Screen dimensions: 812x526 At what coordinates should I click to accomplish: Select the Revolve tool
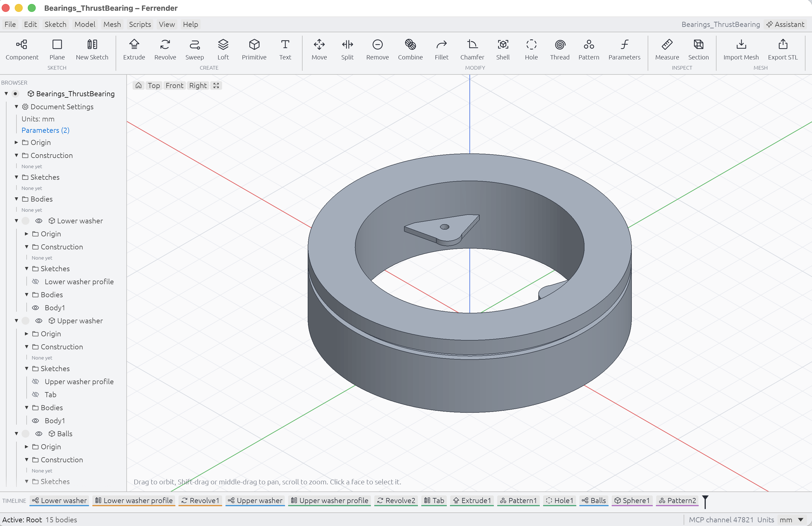coord(165,50)
